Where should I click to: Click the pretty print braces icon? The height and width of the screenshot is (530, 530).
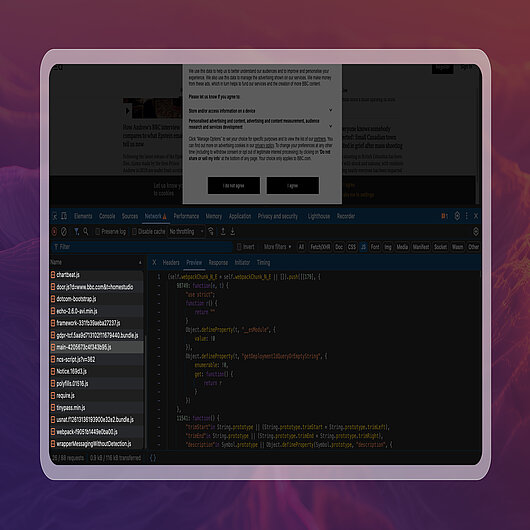pos(153,458)
